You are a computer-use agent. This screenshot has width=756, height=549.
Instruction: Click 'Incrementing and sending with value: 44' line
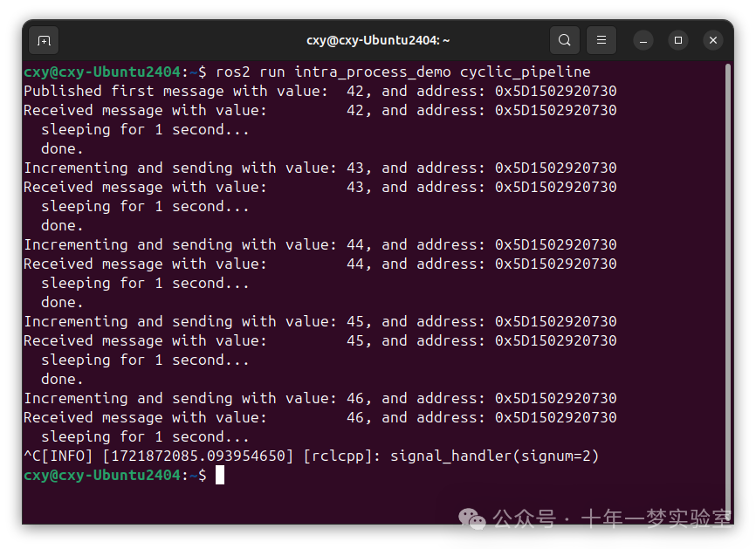pos(320,245)
